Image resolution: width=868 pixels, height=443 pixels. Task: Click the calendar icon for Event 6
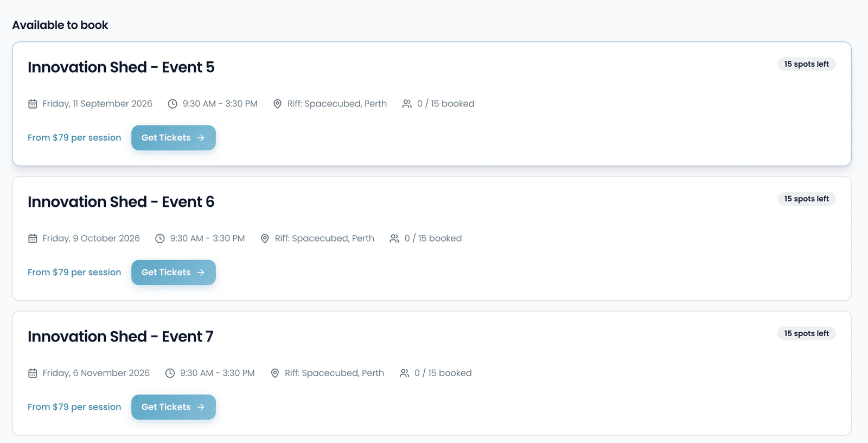click(x=33, y=238)
